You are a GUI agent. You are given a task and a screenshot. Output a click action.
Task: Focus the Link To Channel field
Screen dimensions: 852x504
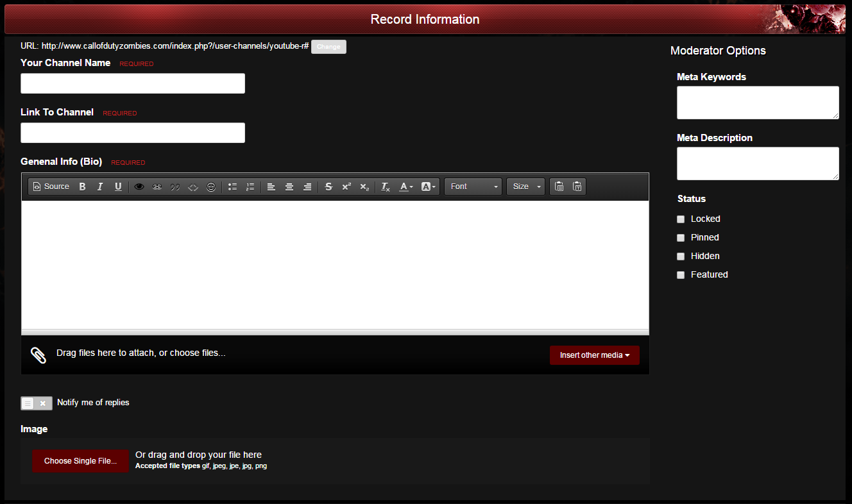pyautogui.click(x=133, y=133)
